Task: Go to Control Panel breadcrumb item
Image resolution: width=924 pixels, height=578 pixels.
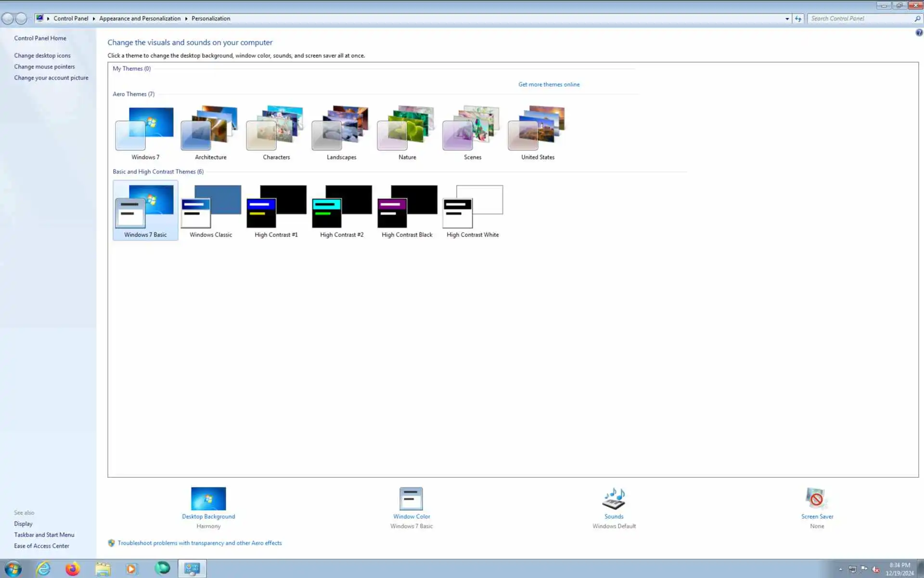Action: [71, 19]
